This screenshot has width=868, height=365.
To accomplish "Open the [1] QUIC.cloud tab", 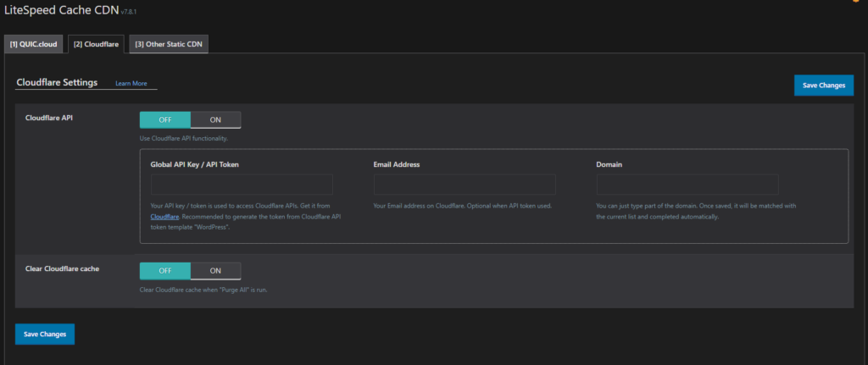I will (33, 44).
